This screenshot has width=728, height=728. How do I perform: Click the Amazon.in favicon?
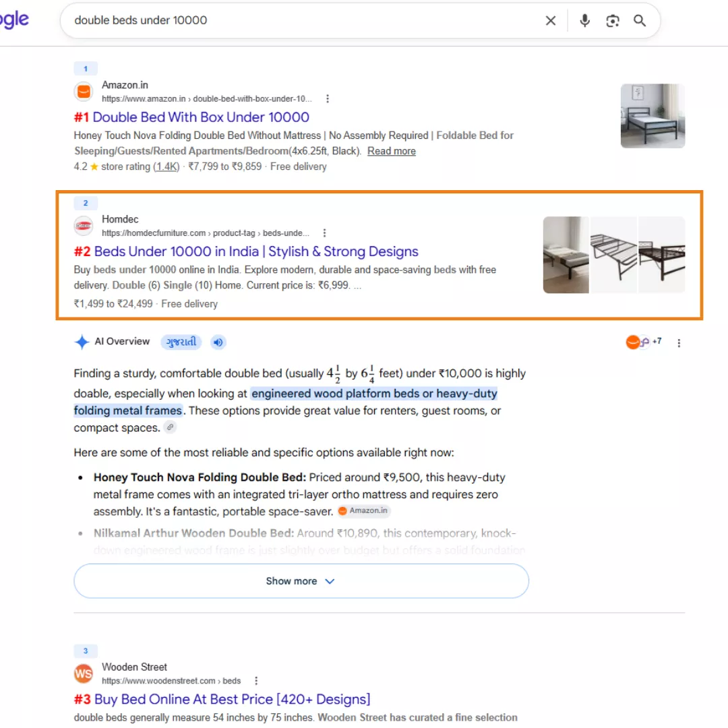pyautogui.click(x=84, y=92)
